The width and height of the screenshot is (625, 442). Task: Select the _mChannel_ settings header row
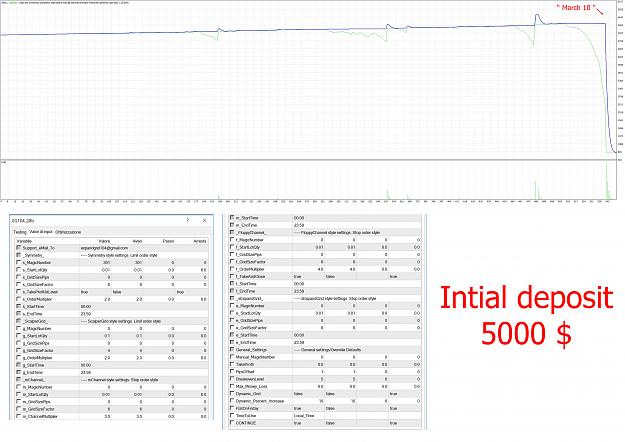click(112, 380)
